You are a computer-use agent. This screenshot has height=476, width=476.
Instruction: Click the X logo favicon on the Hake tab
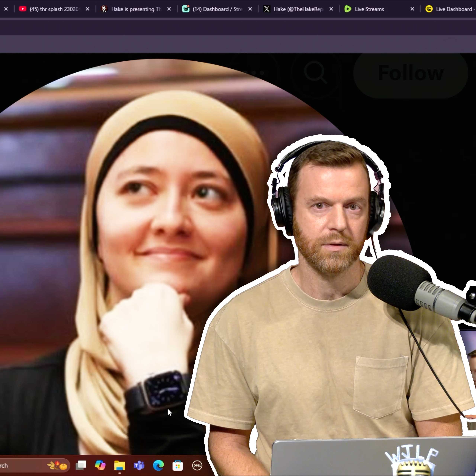pos(267,9)
